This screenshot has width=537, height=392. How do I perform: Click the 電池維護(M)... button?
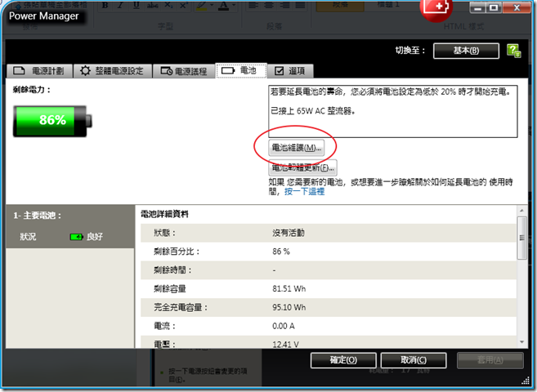[296, 148]
